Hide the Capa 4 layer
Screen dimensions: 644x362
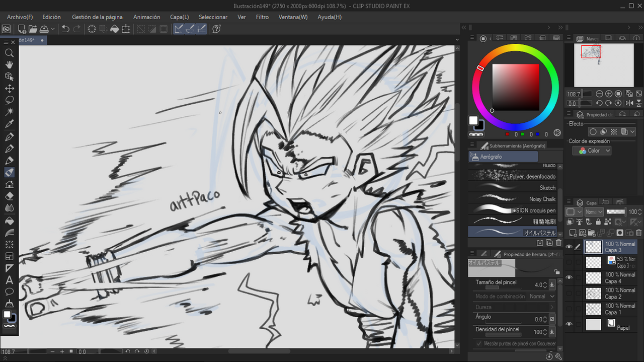coord(569,277)
